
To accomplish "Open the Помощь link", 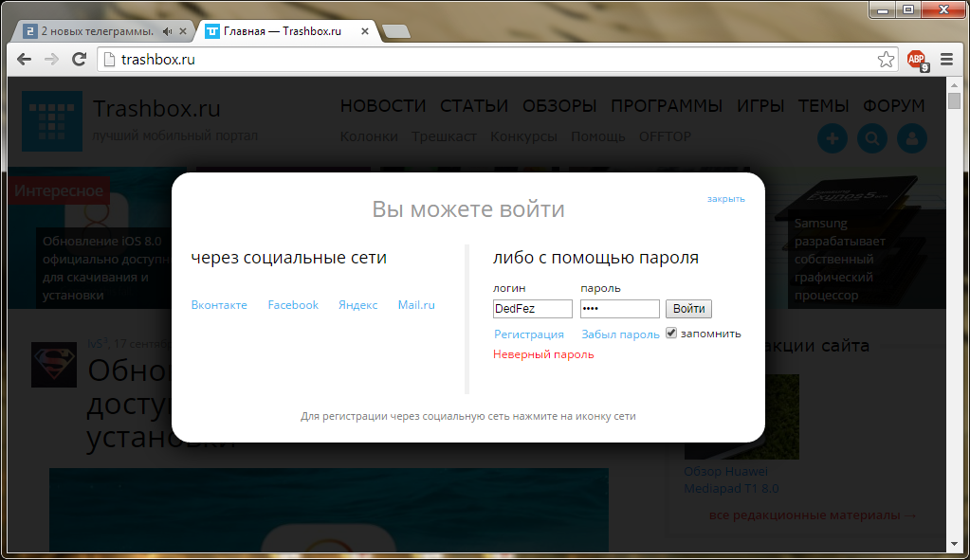I will (x=598, y=136).
